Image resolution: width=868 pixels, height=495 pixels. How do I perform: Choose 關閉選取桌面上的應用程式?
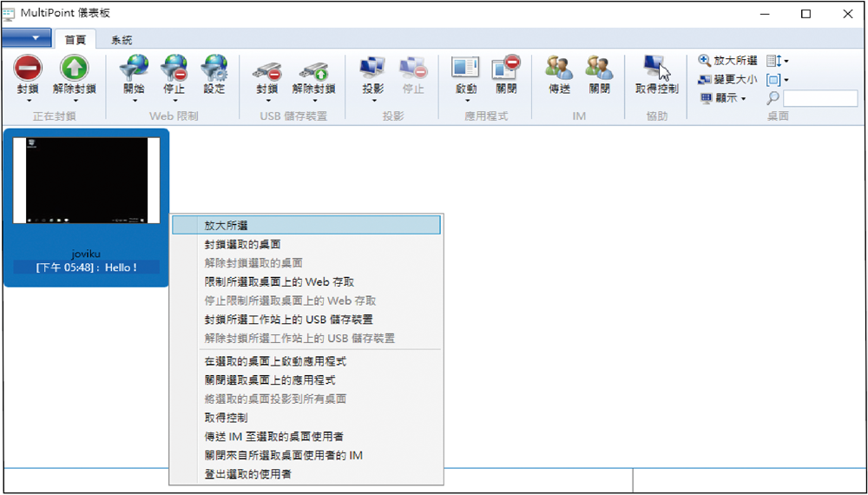point(306,380)
